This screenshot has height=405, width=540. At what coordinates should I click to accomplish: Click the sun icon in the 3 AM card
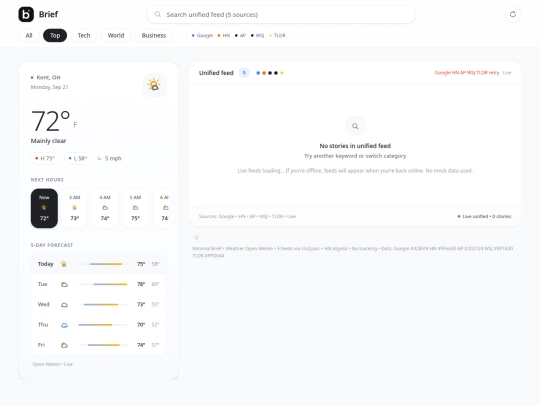(74, 208)
